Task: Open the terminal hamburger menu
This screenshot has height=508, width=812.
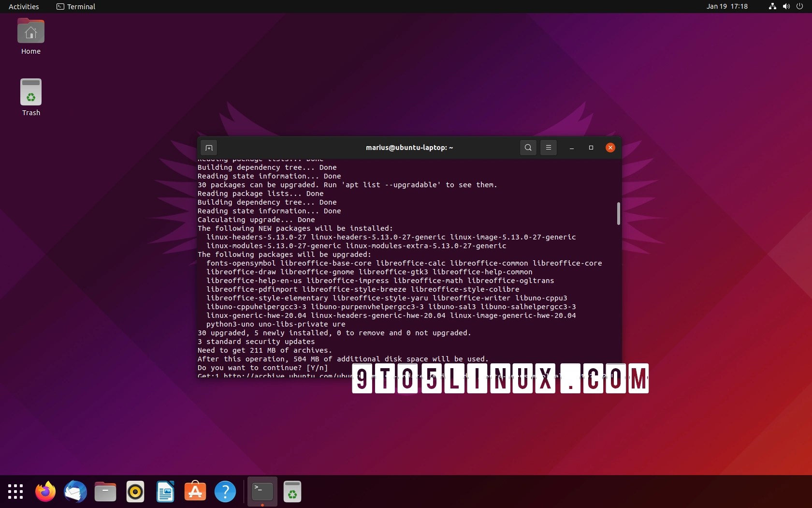Action: [548, 148]
